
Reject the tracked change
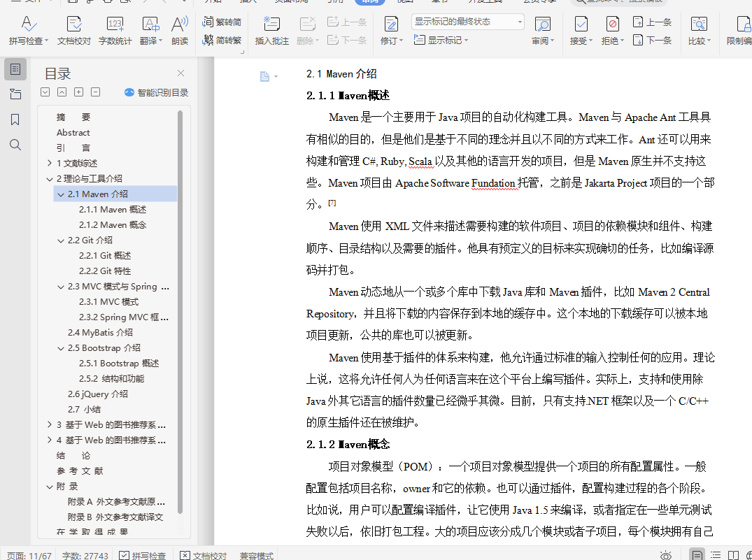coord(612,31)
